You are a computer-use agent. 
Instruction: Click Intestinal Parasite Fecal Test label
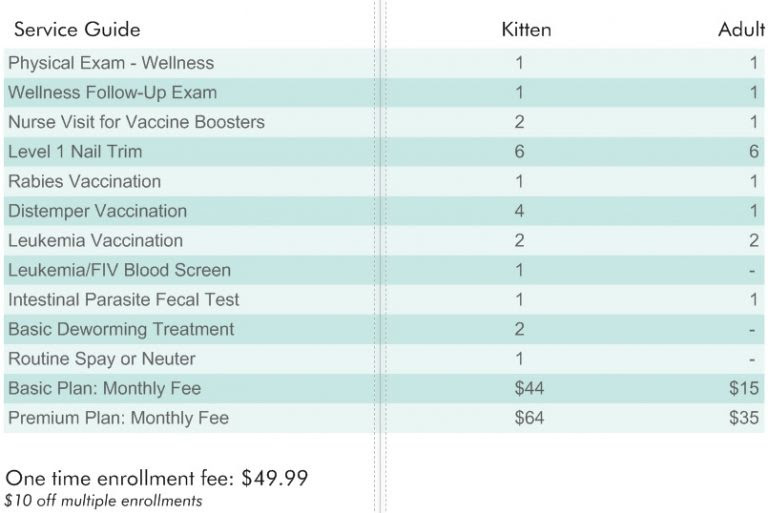pyautogui.click(x=124, y=299)
